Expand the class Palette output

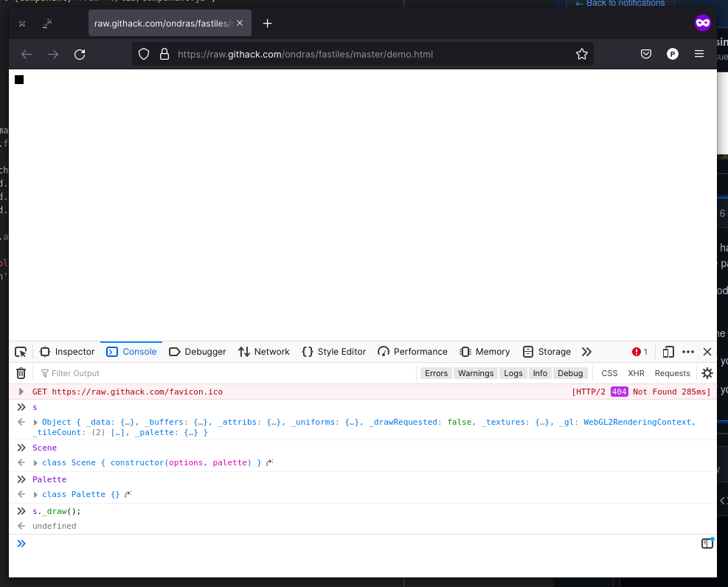pos(35,495)
